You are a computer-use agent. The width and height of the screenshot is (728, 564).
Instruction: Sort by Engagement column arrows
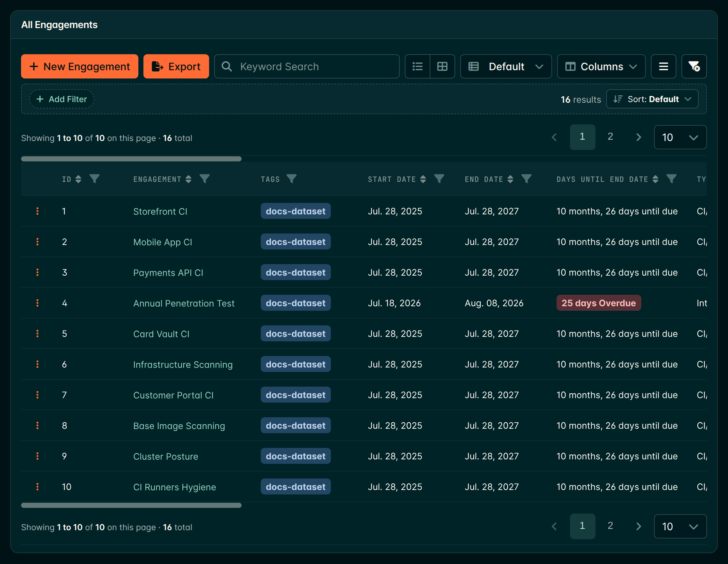[x=188, y=179]
